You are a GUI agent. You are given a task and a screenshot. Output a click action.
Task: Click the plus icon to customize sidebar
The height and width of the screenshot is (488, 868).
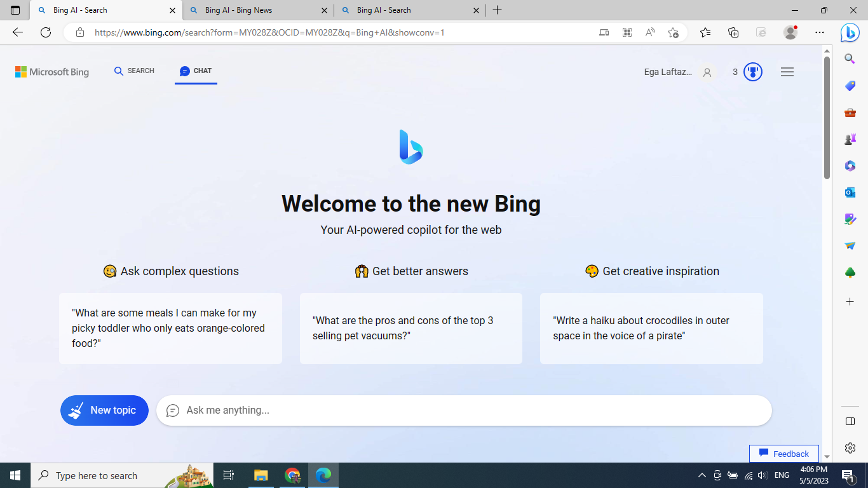pyautogui.click(x=850, y=301)
